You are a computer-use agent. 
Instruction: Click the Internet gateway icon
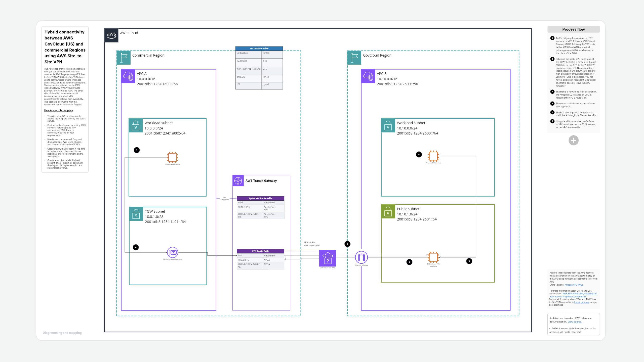361,257
